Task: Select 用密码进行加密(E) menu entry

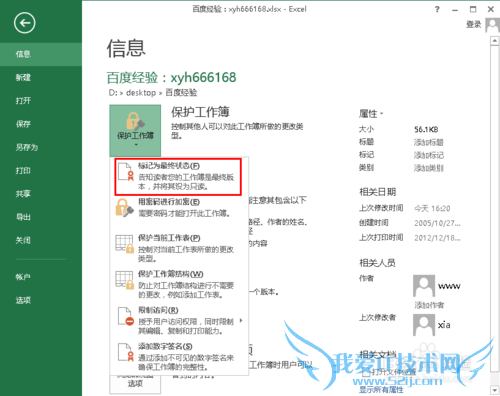Action: (179, 208)
